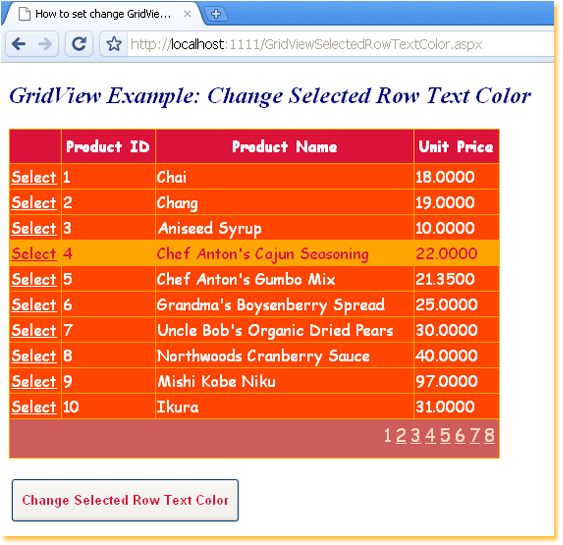Screen dimensions: 563x545
Task: Click Uncle Bob's Organic Dried Pears cell
Action: [284, 330]
